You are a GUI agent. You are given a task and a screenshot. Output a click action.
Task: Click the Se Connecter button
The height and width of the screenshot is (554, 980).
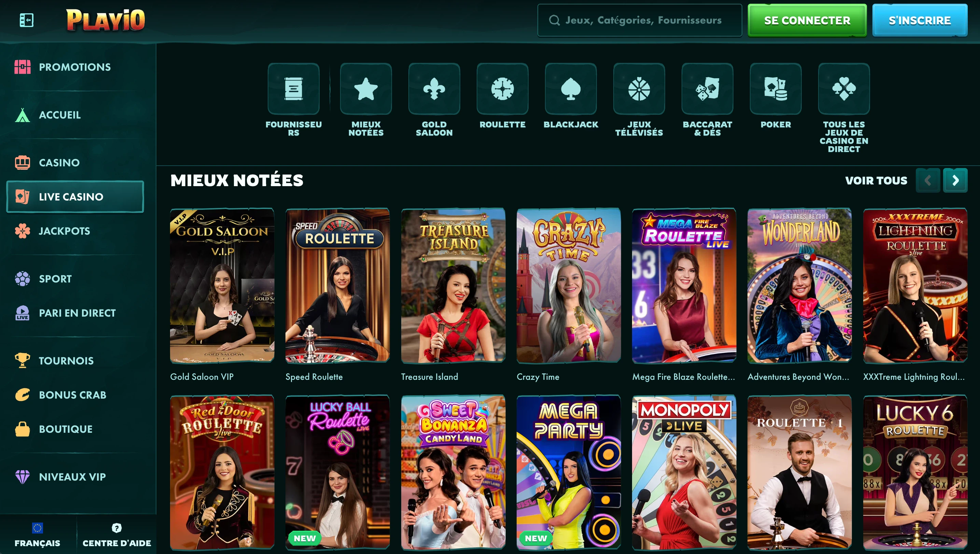coord(807,20)
